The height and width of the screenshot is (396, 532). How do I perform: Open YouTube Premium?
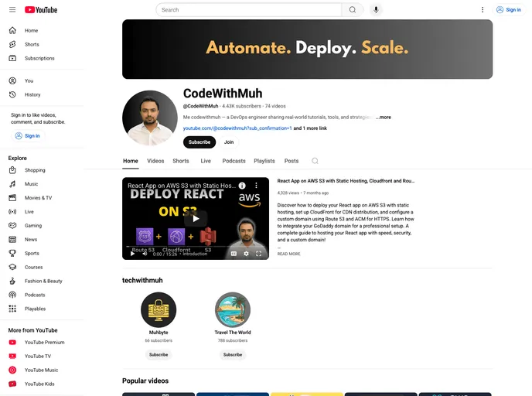click(x=42, y=343)
